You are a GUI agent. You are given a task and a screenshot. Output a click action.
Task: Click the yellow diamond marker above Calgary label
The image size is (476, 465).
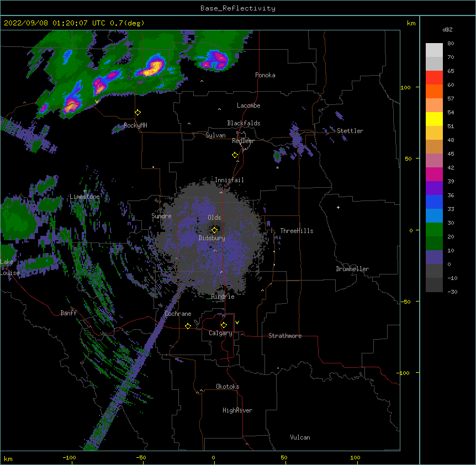pos(224,325)
